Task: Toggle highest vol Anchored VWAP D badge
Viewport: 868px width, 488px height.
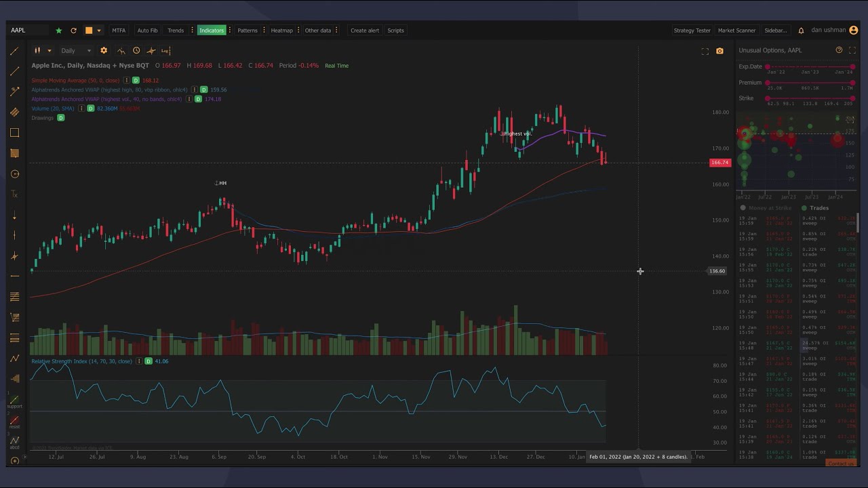Action: click(x=198, y=99)
